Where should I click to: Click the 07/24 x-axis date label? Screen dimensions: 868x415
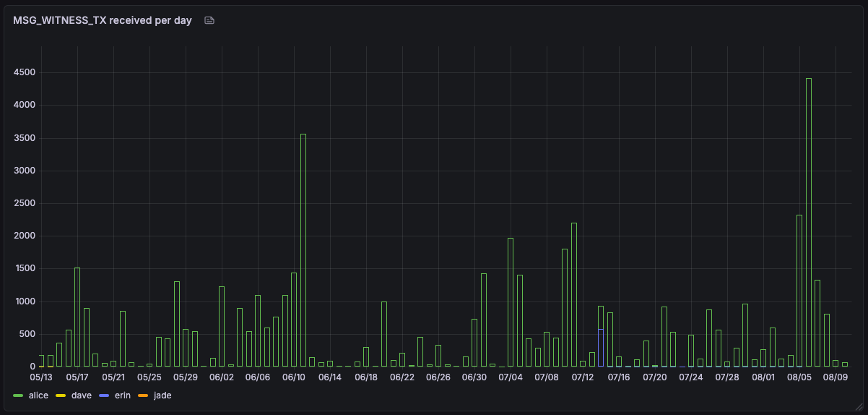[x=691, y=377]
